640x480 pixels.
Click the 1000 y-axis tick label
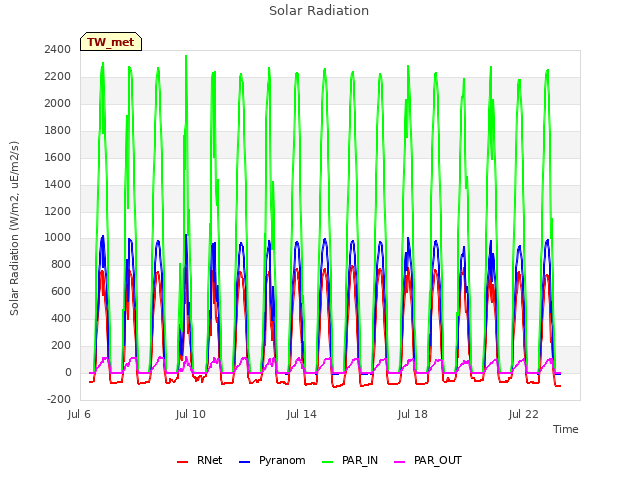[x=58, y=238]
